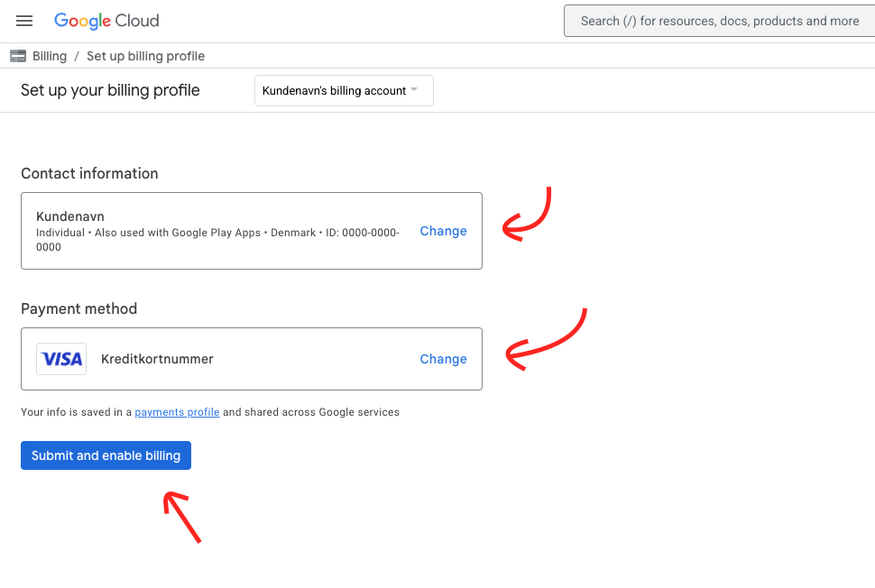
Task: Go to Billing in the breadcrumb
Action: tap(50, 56)
